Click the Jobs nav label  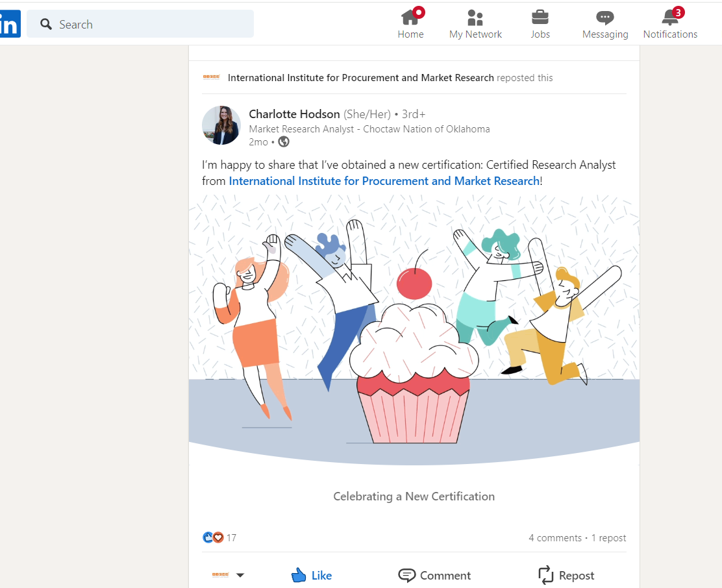tap(540, 34)
